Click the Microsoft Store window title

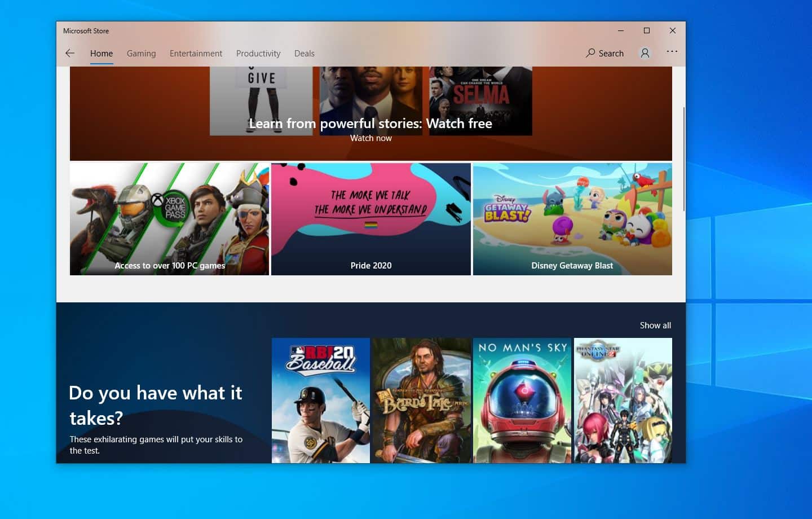tap(86, 31)
